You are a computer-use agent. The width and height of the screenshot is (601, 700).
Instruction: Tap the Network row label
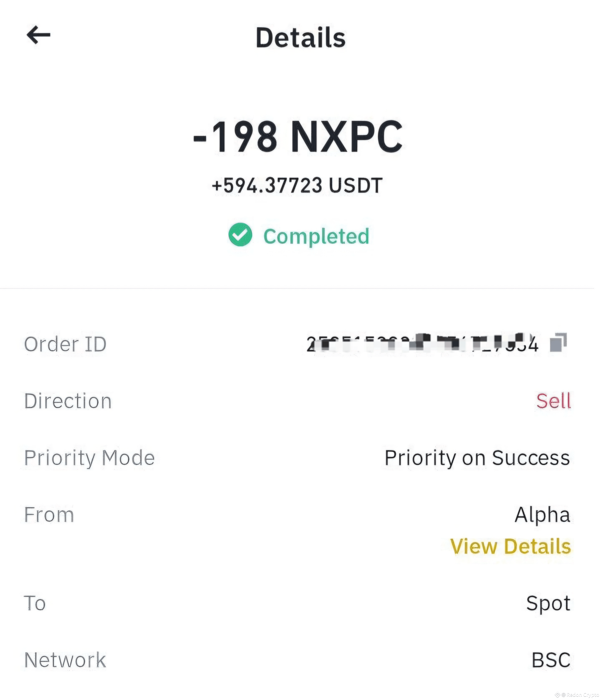click(65, 660)
